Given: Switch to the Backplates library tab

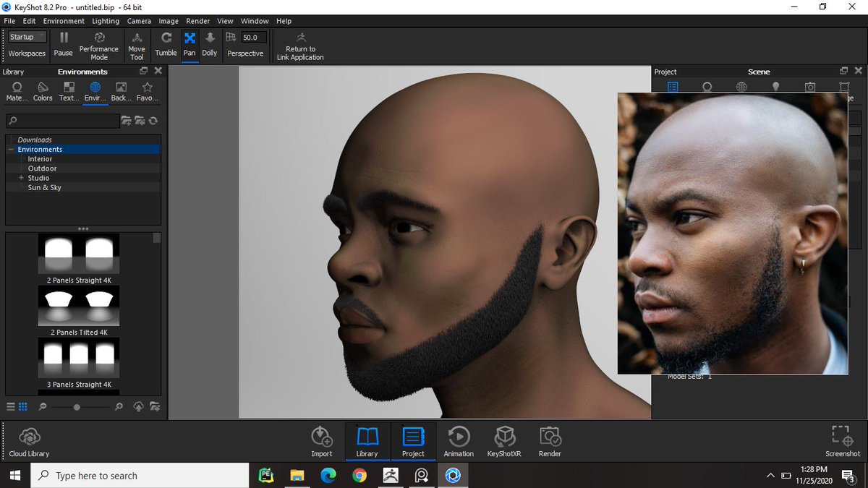Looking at the screenshot, I should click(x=121, y=92).
